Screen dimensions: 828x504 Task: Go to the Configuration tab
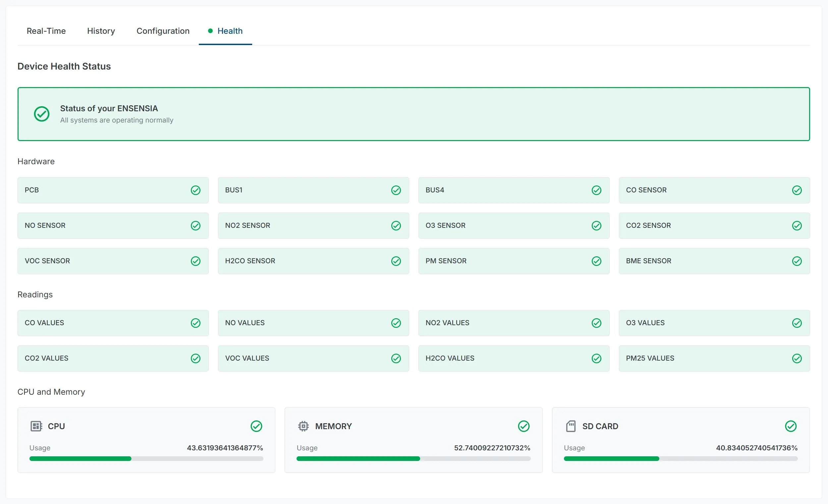point(163,31)
